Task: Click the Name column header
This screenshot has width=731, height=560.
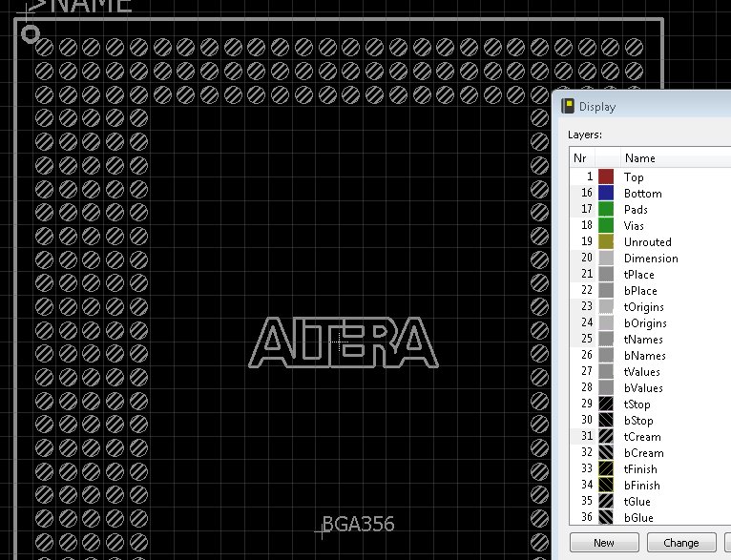Action: 676,158
